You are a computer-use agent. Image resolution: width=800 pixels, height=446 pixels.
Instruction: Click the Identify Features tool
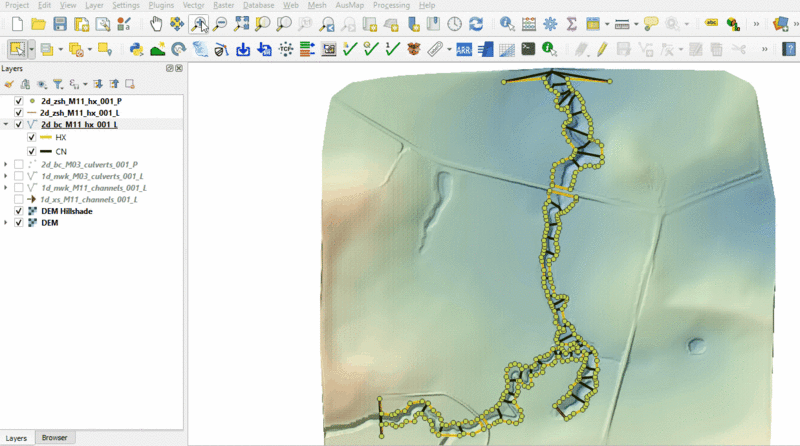507,22
